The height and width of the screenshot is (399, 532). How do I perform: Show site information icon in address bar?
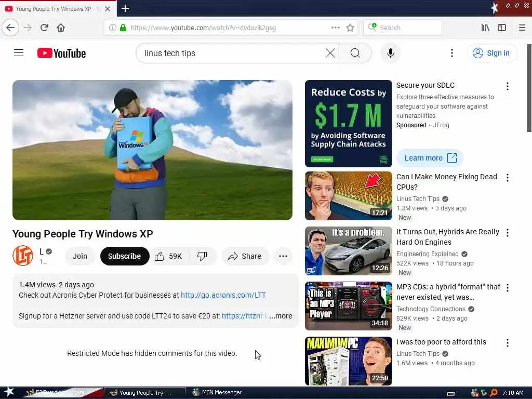pos(112,28)
